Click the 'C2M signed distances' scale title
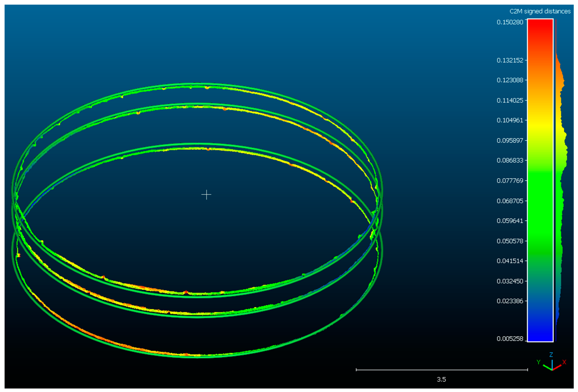 pyautogui.click(x=540, y=11)
